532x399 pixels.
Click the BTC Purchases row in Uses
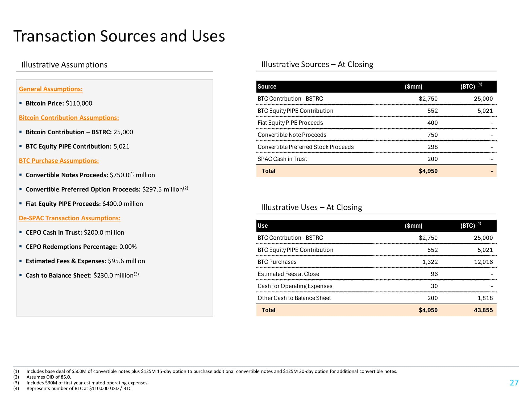click(277, 262)
